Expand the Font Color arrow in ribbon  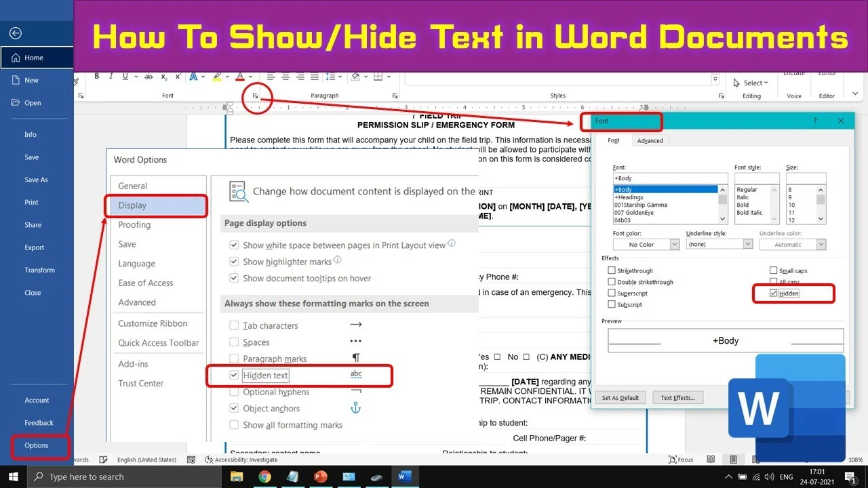tap(251, 77)
